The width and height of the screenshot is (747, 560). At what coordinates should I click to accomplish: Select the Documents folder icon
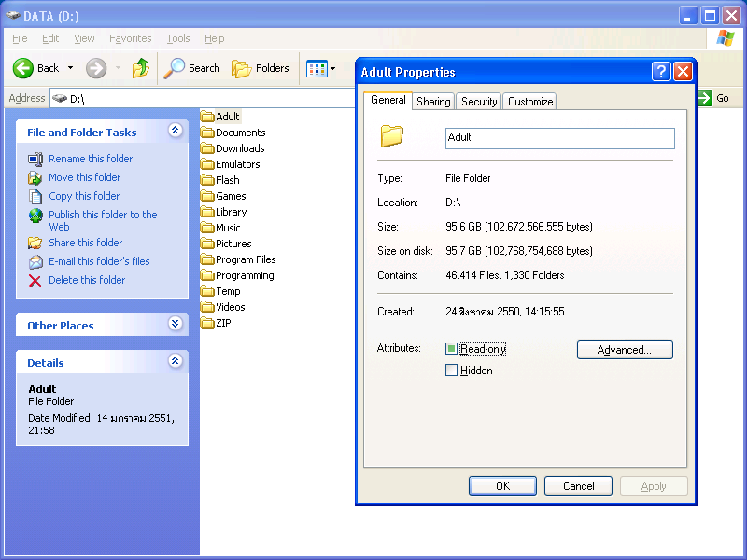pos(207,133)
